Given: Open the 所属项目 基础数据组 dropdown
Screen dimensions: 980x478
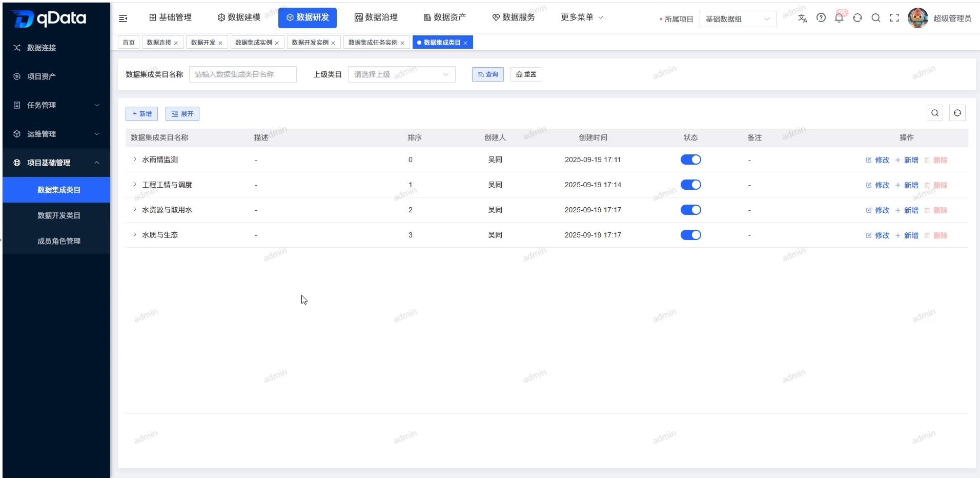Looking at the screenshot, I should point(738,19).
